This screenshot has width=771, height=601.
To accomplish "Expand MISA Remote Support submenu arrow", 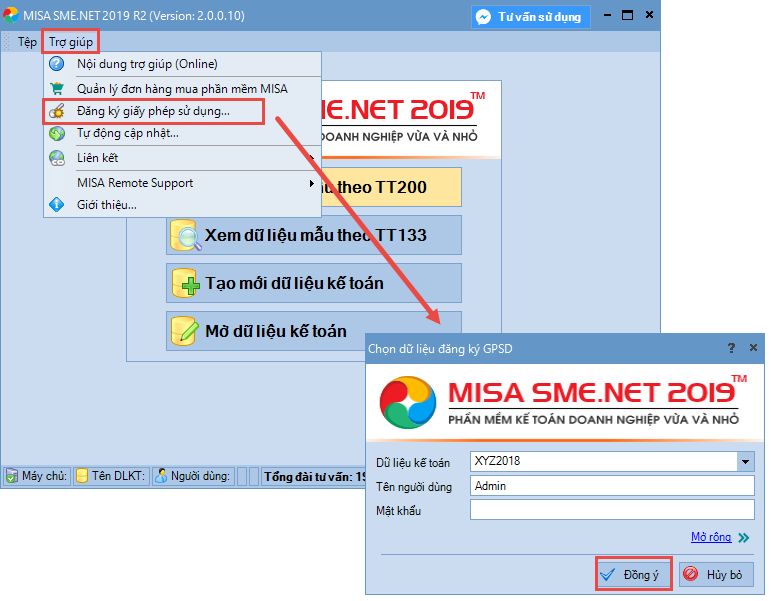I will (311, 183).
